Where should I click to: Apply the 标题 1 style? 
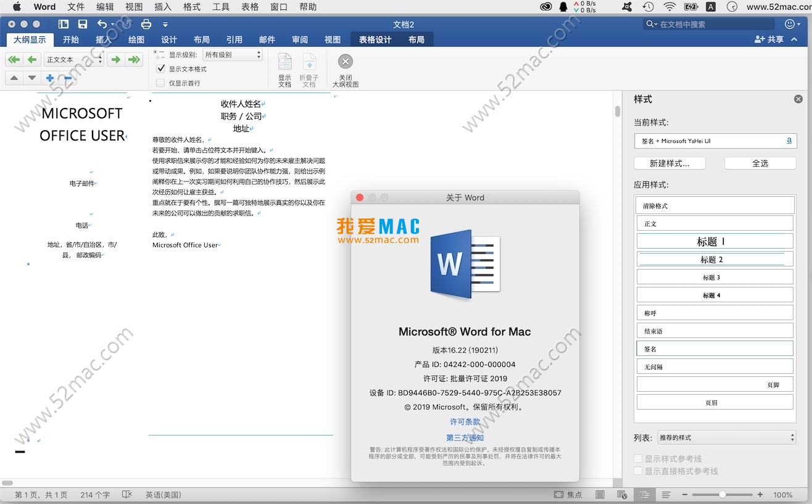point(715,241)
